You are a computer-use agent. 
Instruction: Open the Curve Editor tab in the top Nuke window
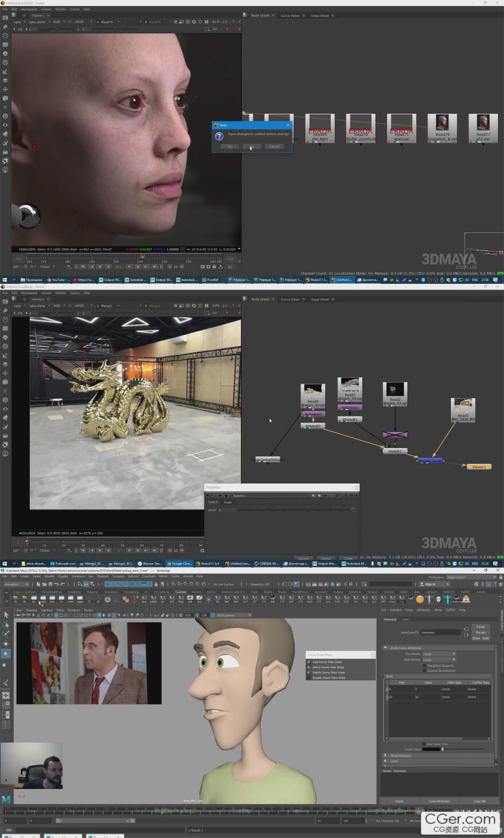click(290, 16)
